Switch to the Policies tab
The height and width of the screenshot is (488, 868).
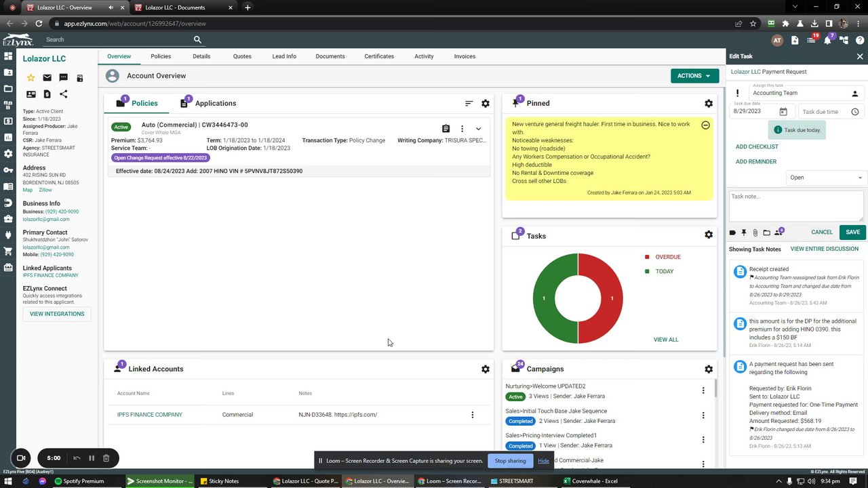(161, 56)
